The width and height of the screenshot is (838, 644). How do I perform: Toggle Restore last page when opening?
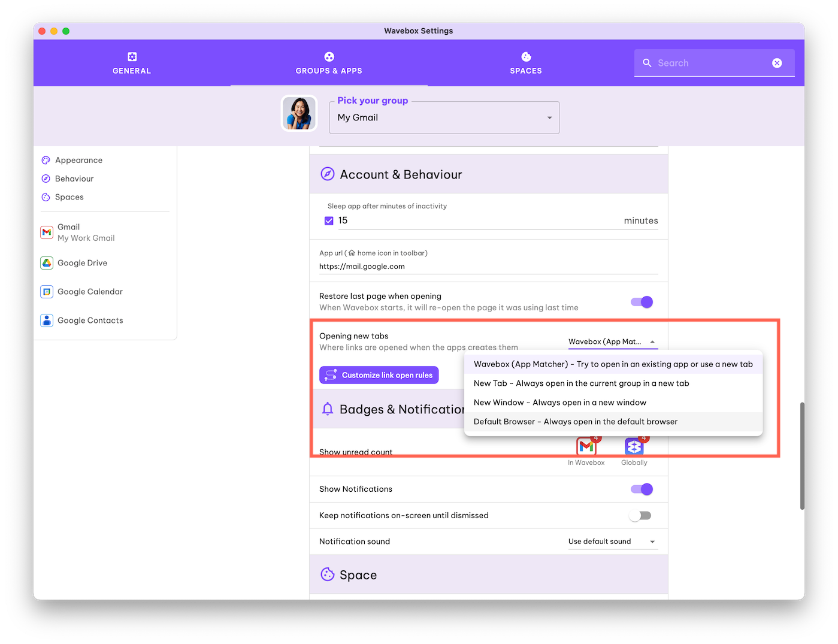[642, 302]
